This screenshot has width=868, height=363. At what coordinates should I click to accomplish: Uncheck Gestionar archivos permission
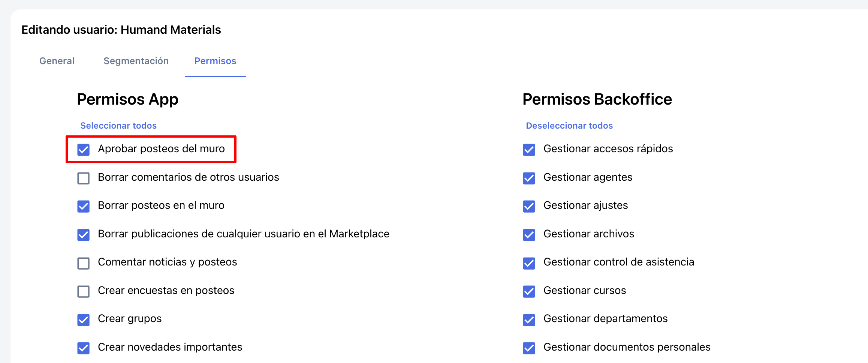(529, 235)
